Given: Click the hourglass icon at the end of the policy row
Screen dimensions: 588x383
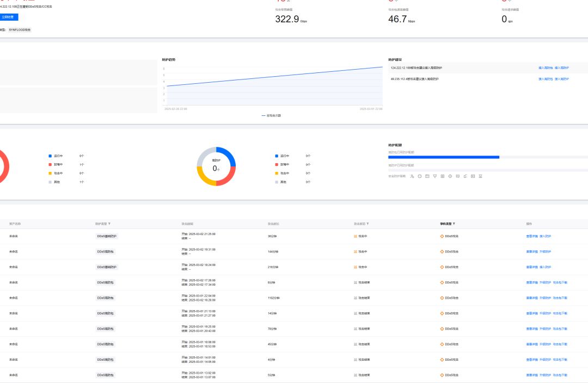Looking at the screenshot, I should coord(480,176).
